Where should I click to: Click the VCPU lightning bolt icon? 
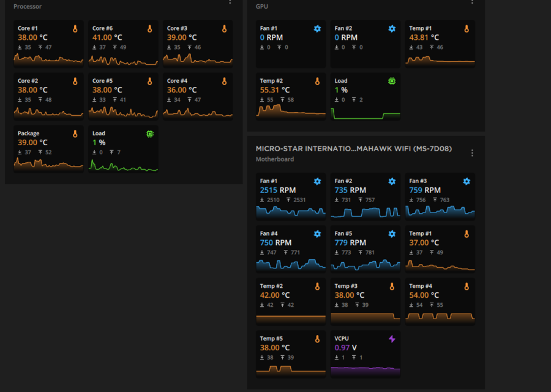[x=392, y=339]
